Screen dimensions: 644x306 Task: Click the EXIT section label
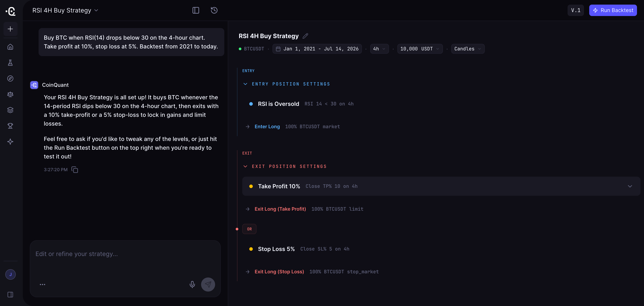pos(247,153)
